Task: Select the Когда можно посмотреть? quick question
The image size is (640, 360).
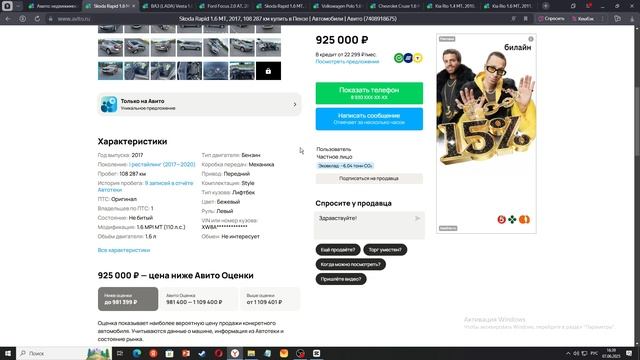Action: [350, 264]
